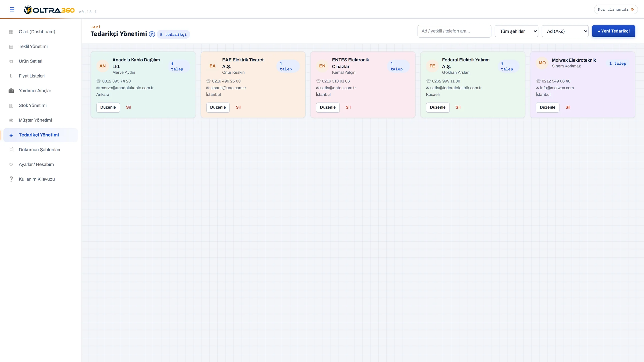Focus the supplier search field
Screen dimensions: 644x362
(x=454, y=31)
